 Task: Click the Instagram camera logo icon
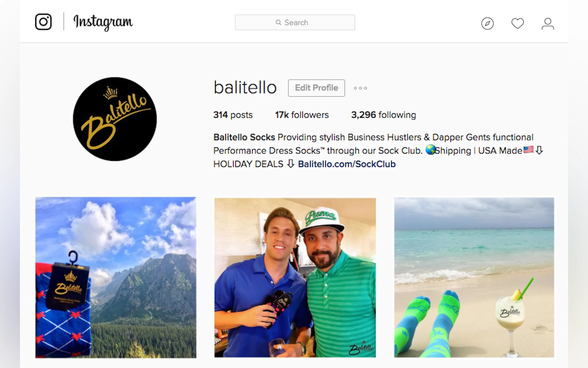click(x=43, y=22)
